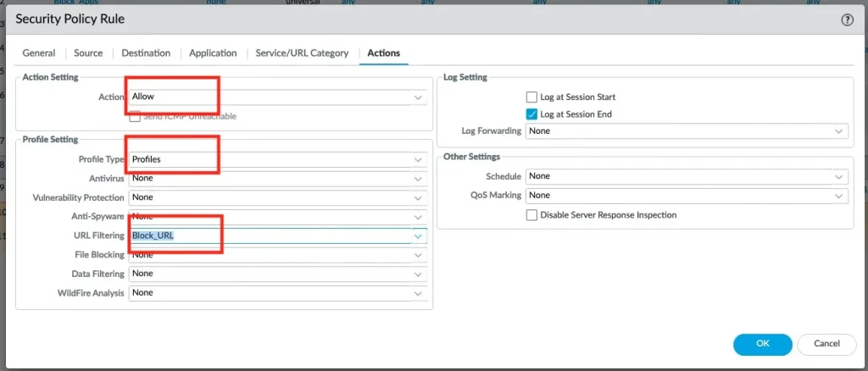Select the Application tab

pos(213,53)
